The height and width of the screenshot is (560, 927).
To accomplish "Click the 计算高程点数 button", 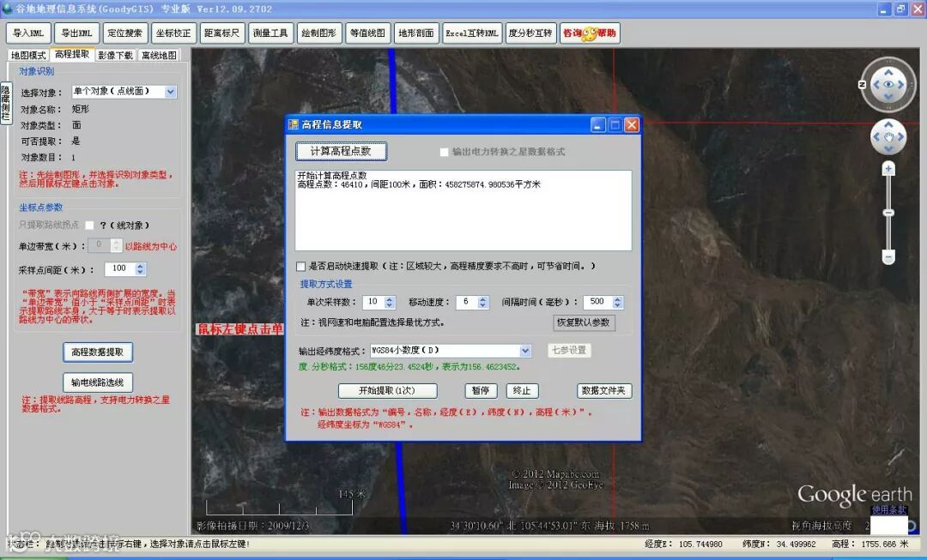I will [341, 151].
